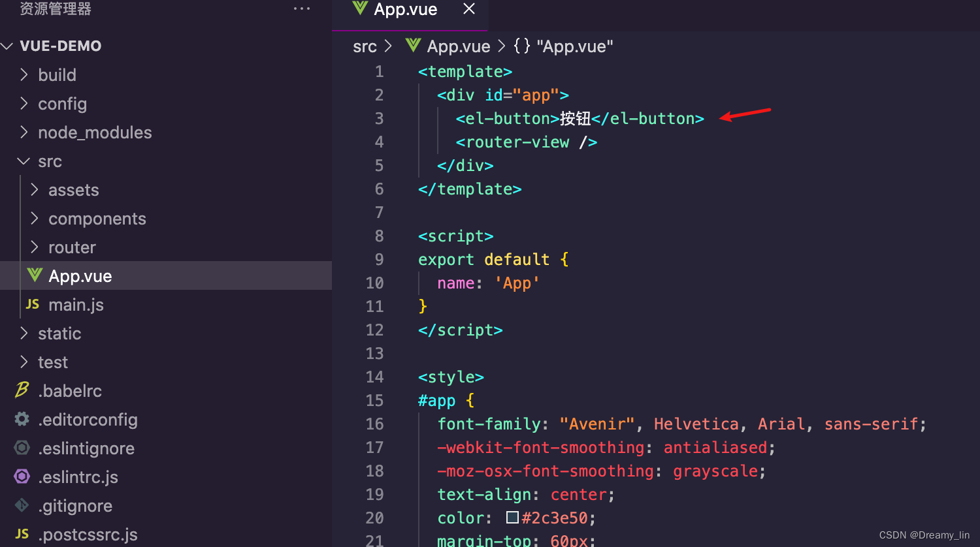The image size is (980, 547).
Task: Collapse the VUE-DEMO project root
Action: tap(8, 46)
